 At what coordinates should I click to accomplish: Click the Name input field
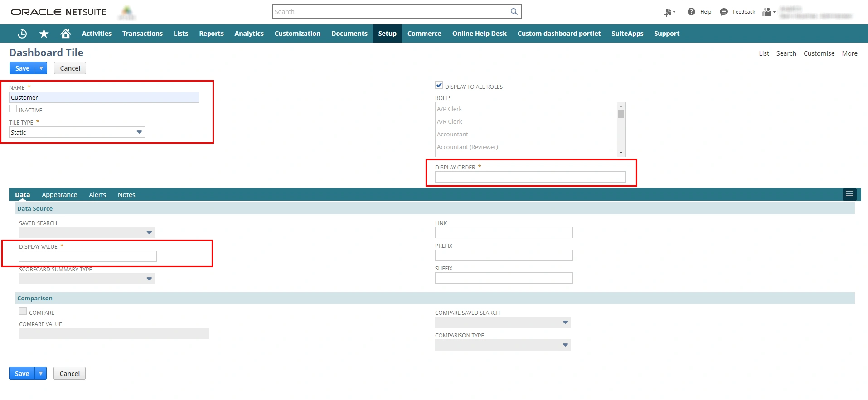tap(104, 97)
